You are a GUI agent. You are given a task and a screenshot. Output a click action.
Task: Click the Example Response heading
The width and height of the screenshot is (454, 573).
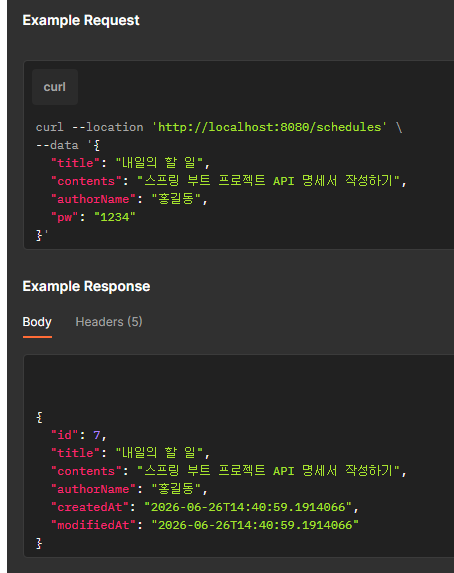coord(86,286)
